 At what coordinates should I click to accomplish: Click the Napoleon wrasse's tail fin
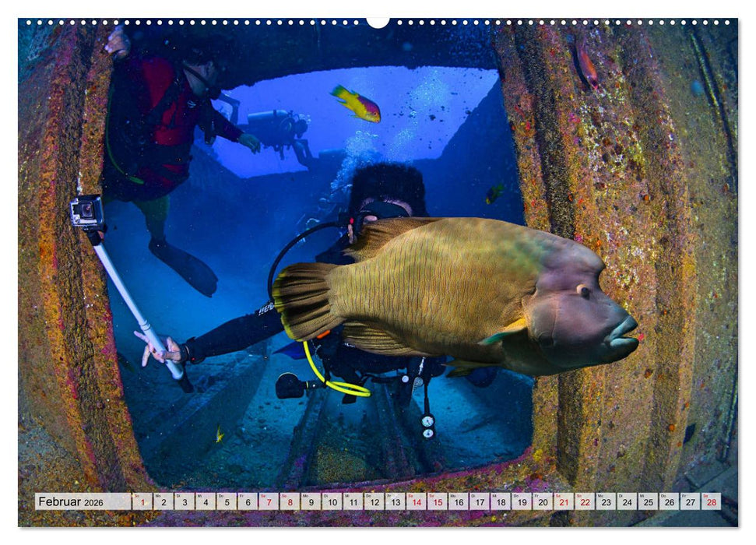click(301, 301)
